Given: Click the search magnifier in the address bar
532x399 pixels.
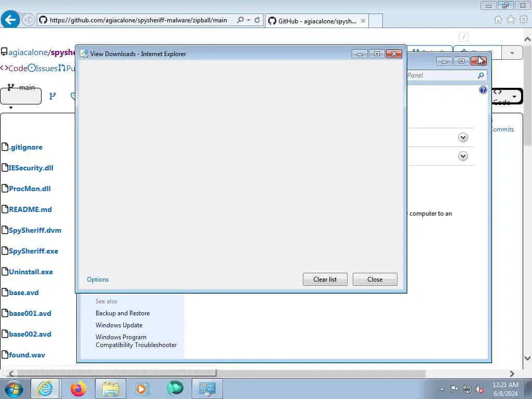Looking at the screenshot, I should click(240, 20).
